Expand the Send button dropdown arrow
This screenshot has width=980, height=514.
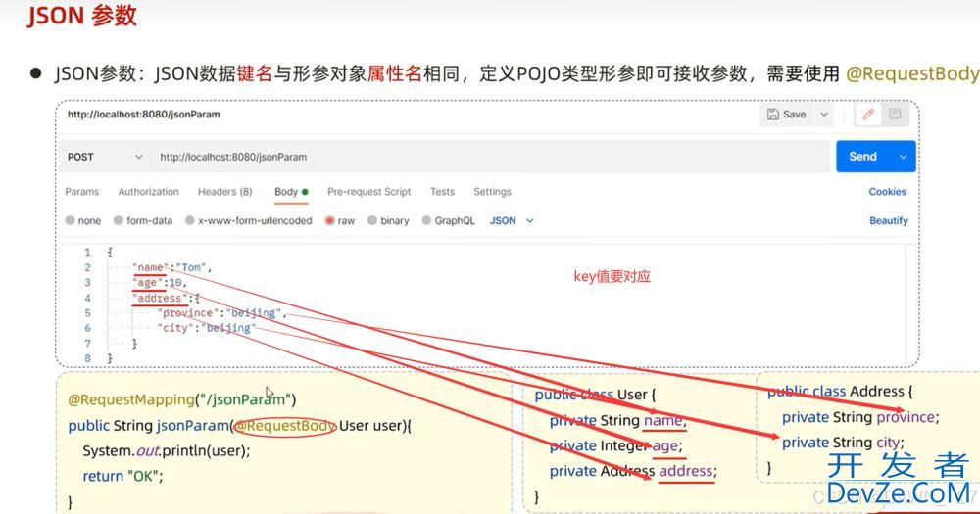[904, 157]
